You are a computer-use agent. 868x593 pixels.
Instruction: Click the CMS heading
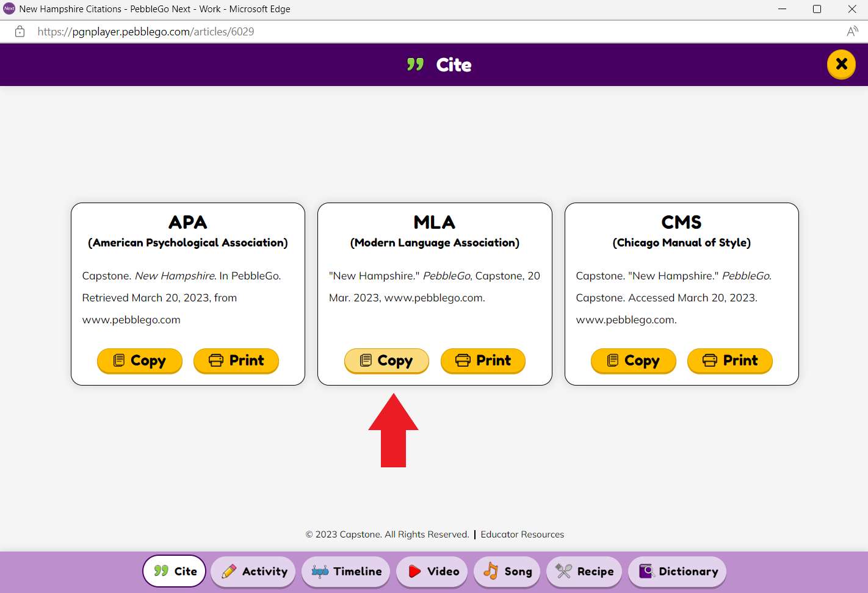[682, 222]
